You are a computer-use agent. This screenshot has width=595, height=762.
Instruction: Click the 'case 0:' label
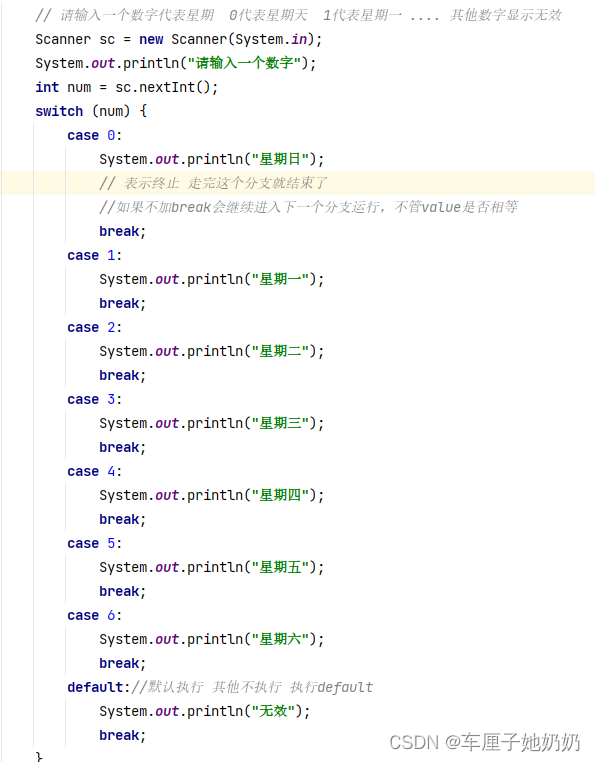[94, 135]
